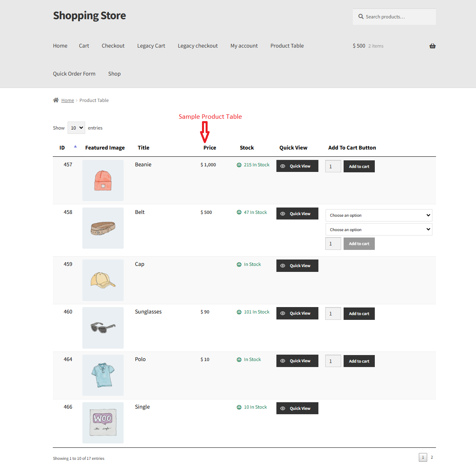Open Quick View for Sunglasses
476x465 pixels.
tap(297, 313)
